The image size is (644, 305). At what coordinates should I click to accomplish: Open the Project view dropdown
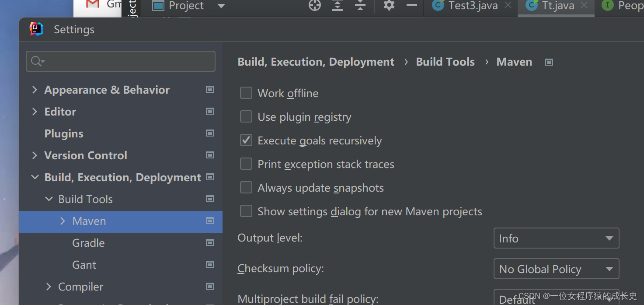coord(221,6)
